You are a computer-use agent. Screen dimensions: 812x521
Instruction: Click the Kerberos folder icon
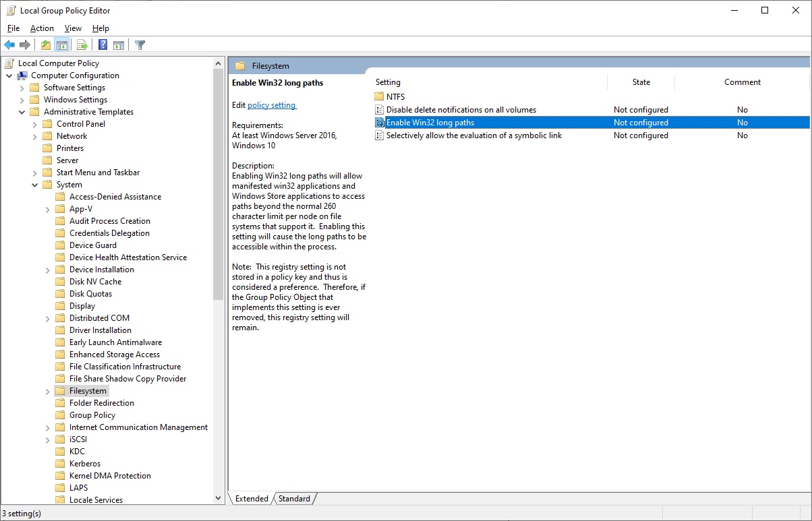click(x=61, y=464)
